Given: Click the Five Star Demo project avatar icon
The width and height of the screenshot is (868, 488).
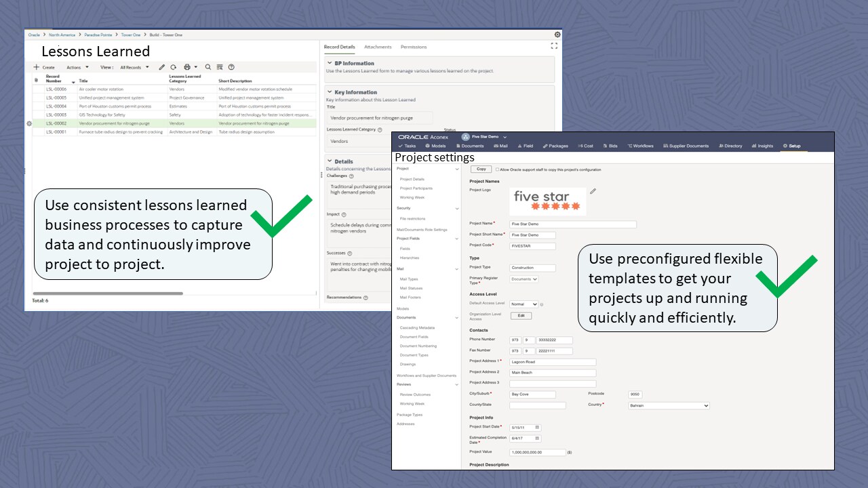Looking at the screenshot, I should click(466, 136).
